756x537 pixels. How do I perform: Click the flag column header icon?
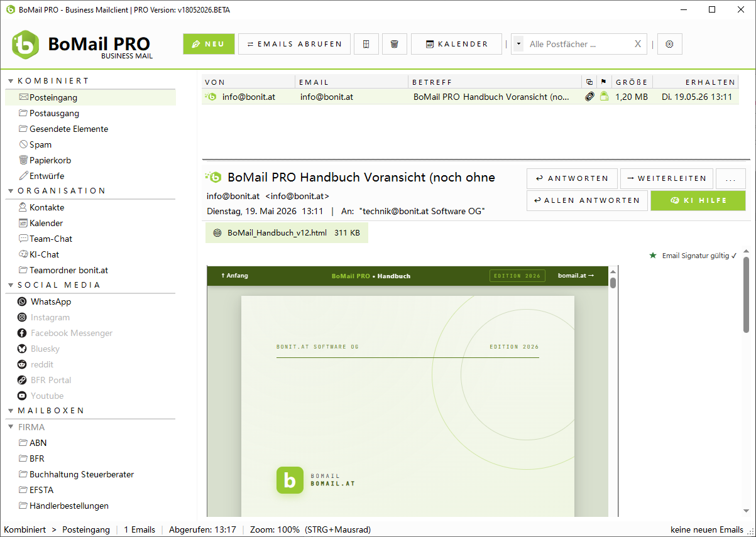(603, 82)
